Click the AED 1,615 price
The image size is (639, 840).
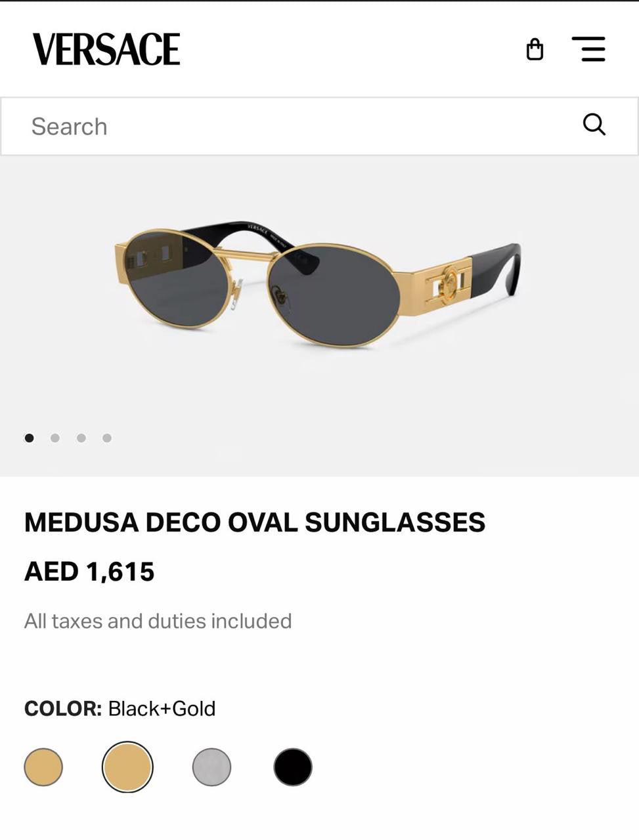click(89, 572)
